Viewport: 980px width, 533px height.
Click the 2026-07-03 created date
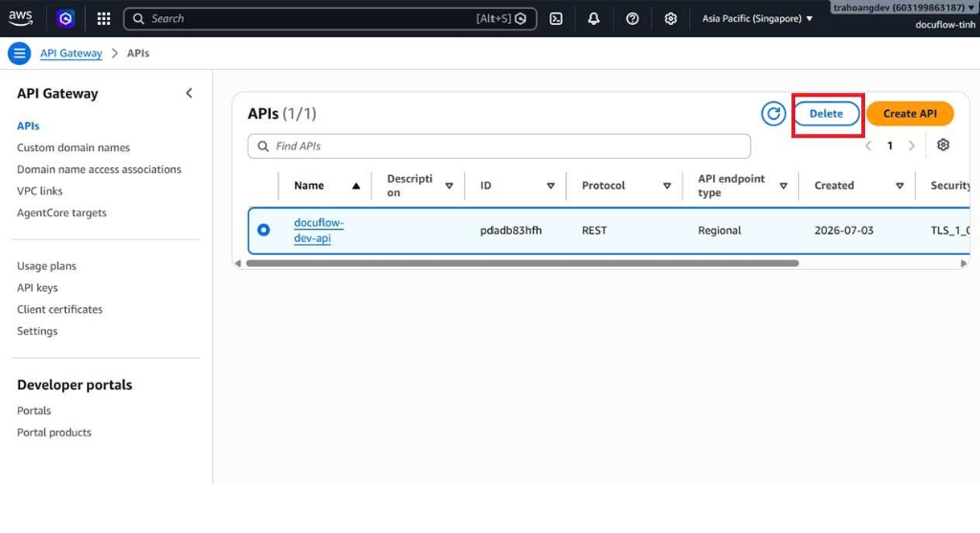click(x=844, y=231)
